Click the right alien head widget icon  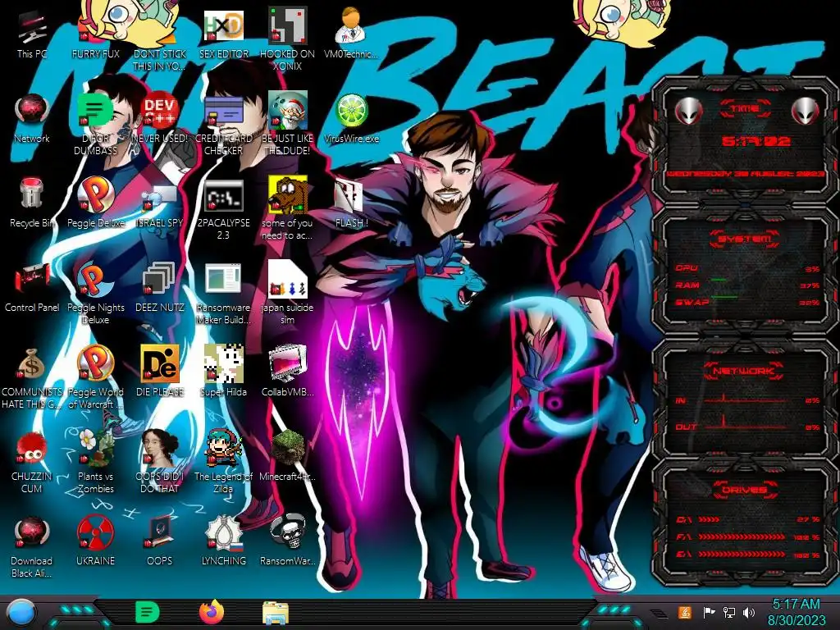coord(806,112)
